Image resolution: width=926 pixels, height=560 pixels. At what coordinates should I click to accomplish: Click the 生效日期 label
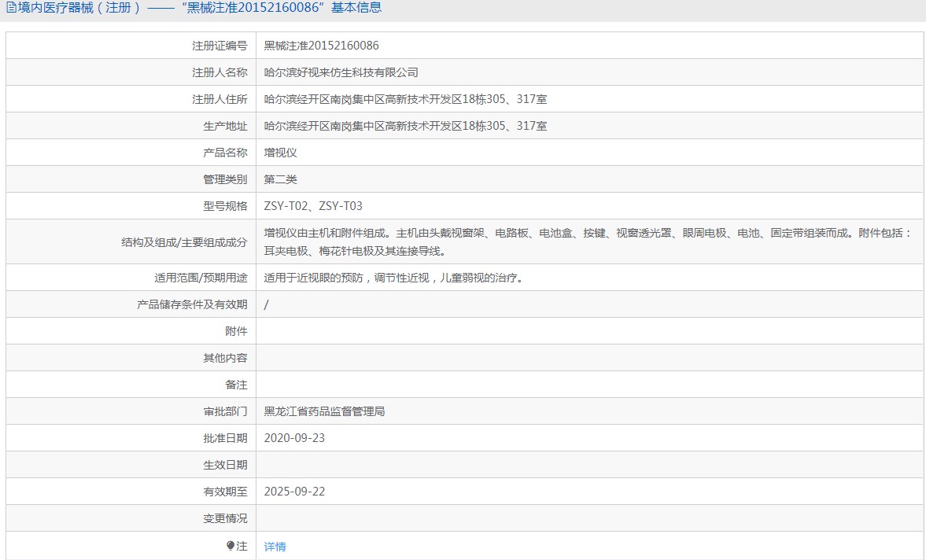click(225, 465)
